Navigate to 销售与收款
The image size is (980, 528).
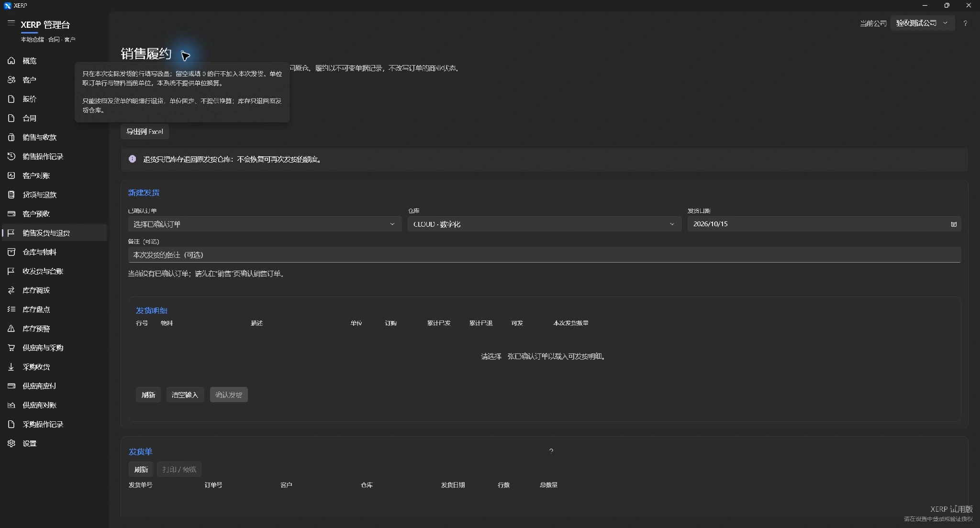54,137
